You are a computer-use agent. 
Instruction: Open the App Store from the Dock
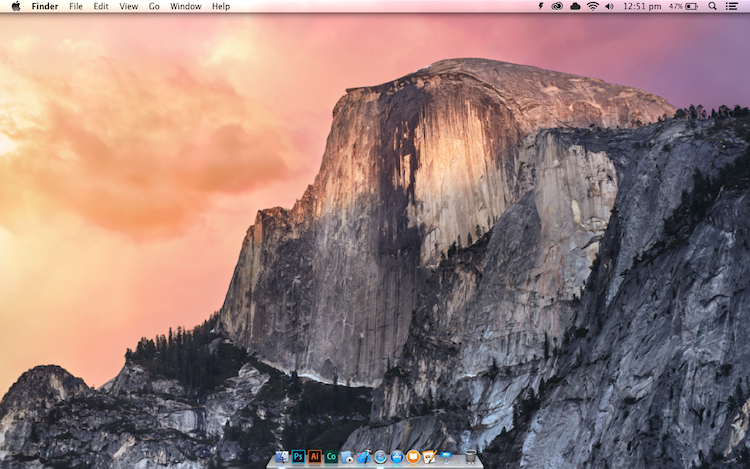pyautogui.click(x=397, y=457)
